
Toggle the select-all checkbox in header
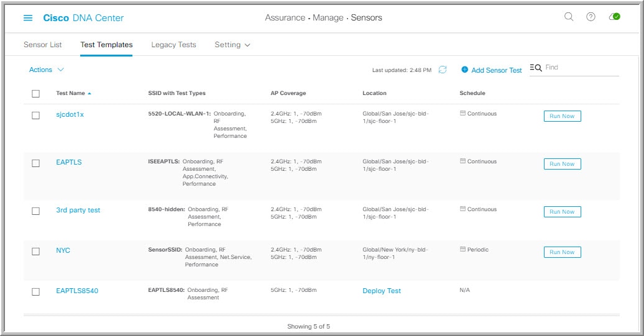click(x=35, y=94)
